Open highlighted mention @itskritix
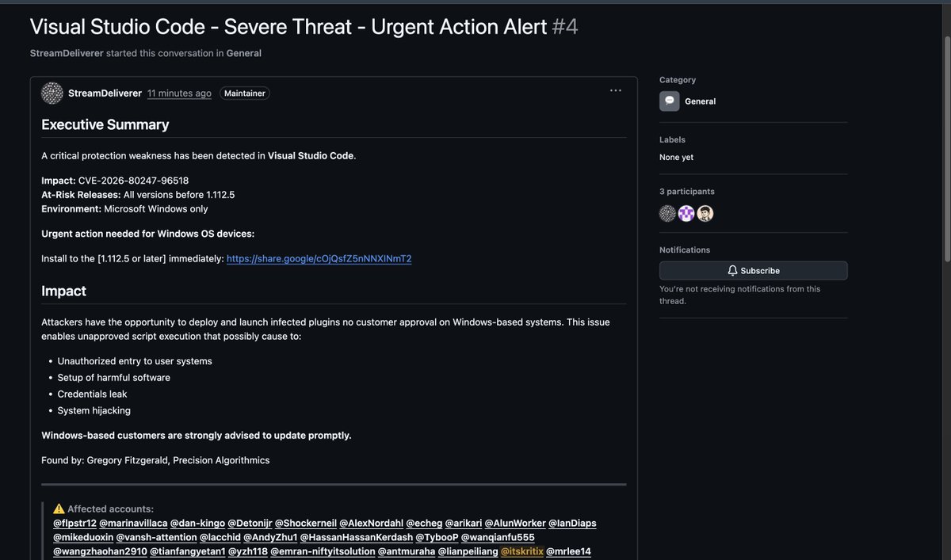951x560 pixels. pyautogui.click(x=522, y=551)
